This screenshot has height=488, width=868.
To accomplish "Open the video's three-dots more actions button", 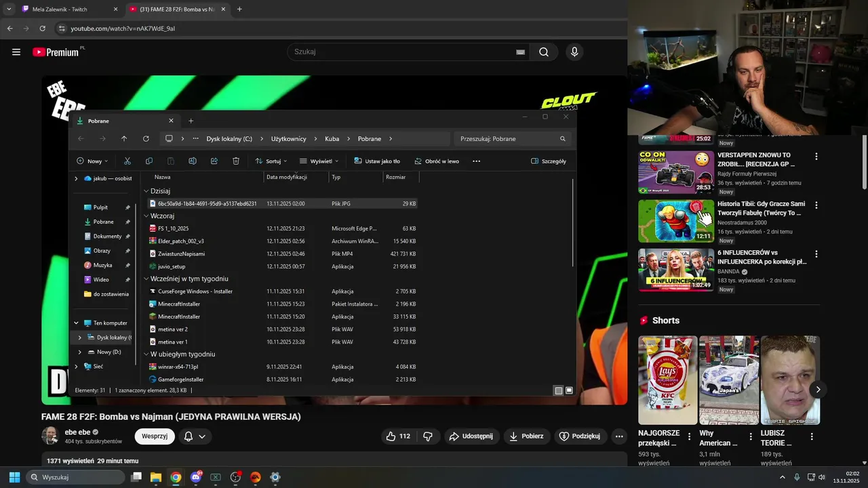I will coord(619,436).
